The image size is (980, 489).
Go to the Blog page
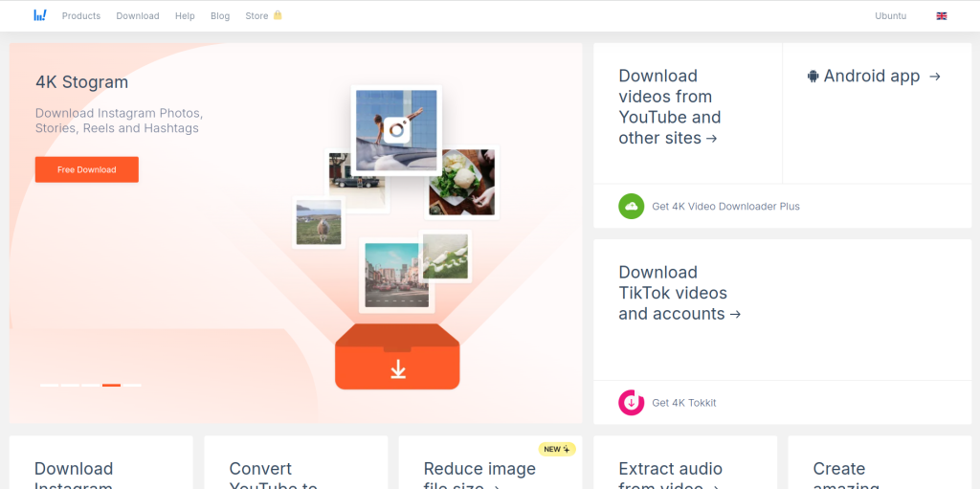220,16
